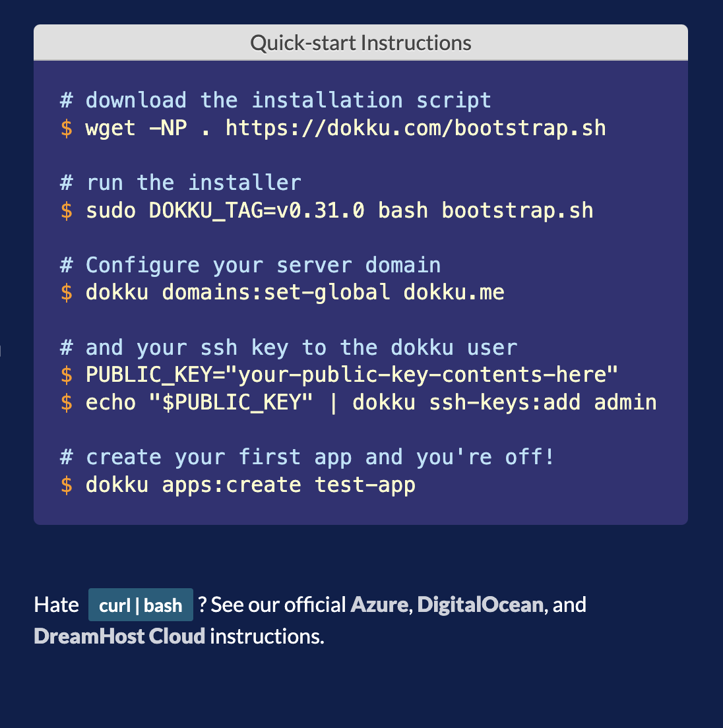Click the dokku domains:set-global command line
The width and height of the screenshot is (723, 728).
tap(282, 293)
